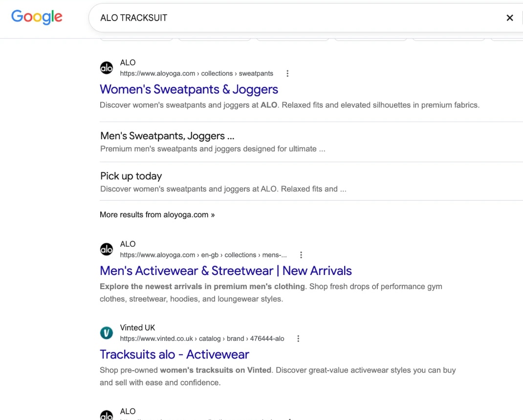Click ALO site name above Women's Sweatpants
The height and width of the screenshot is (420, 523).
click(x=128, y=63)
